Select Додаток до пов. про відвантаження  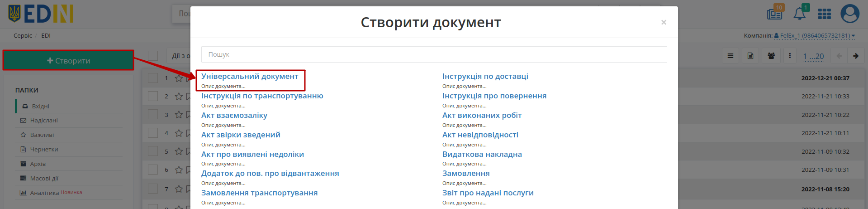(270, 173)
